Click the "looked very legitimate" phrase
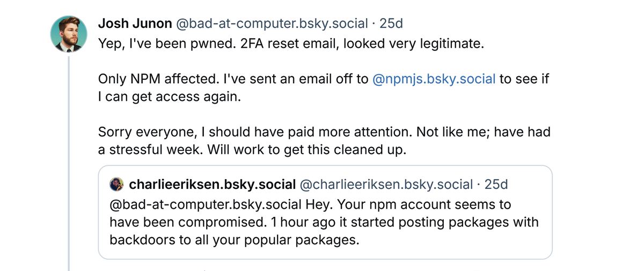This screenshot has height=271, width=644. point(414,43)
